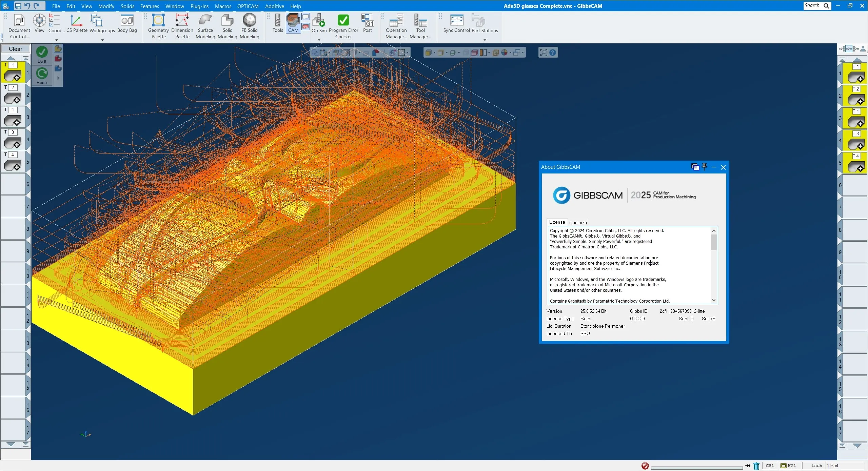Open the Coord dropdown arrow
The image size is (868, 471).
point(57,40)
